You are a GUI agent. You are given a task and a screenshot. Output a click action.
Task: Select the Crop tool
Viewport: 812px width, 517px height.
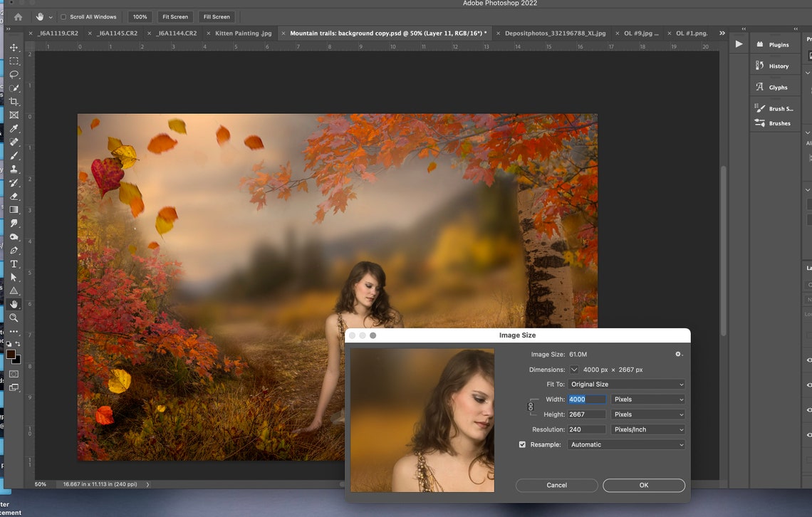(x=14, y=101)
